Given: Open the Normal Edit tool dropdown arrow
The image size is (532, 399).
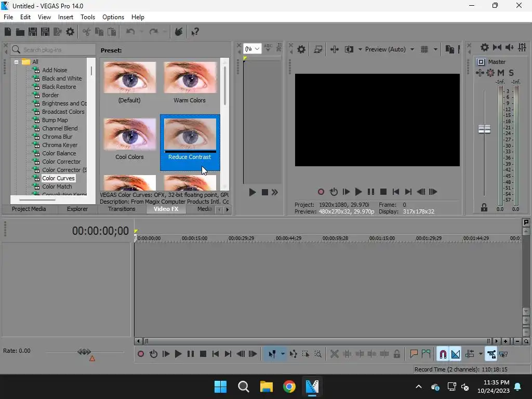Looking at the screenshot, I should click(283, 354).
